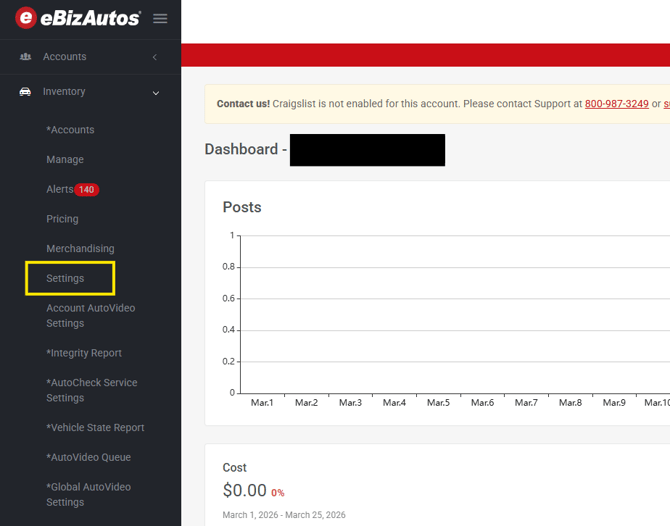Click the Mar.9 axis label
Image resolution: width=670 pixels, height=526 pixels.
(x=614, y=403)
